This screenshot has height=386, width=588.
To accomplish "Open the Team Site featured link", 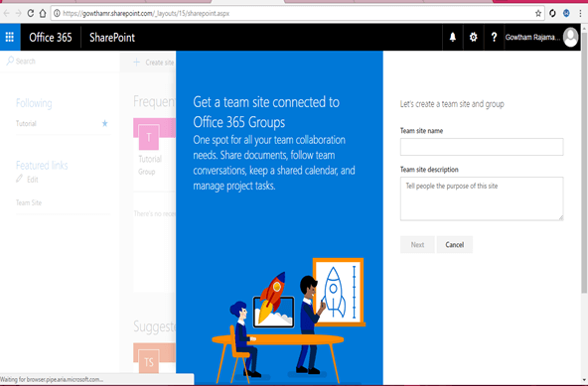I will 29,202.
